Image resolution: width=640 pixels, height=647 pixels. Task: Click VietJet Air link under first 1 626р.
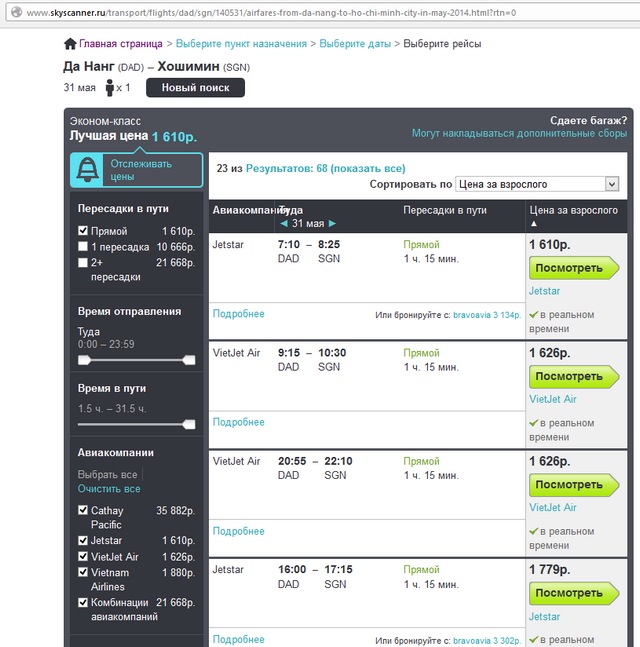pos(553,399)
